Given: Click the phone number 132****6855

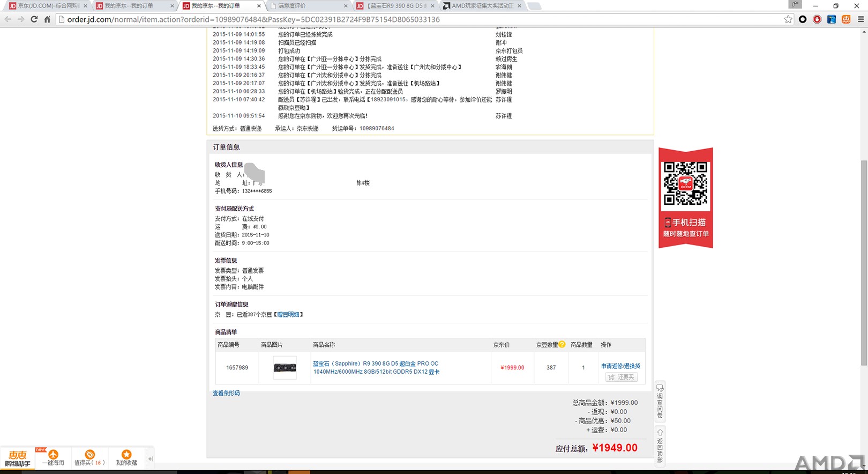Looking at the screenshot, I should pos(257,191).
